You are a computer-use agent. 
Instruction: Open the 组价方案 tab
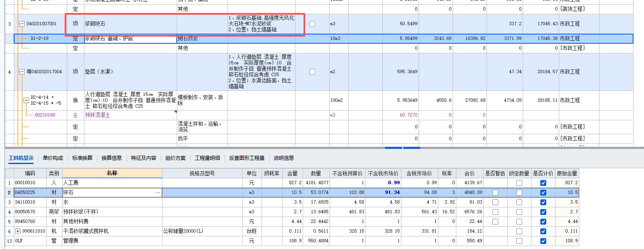[175, 158]
